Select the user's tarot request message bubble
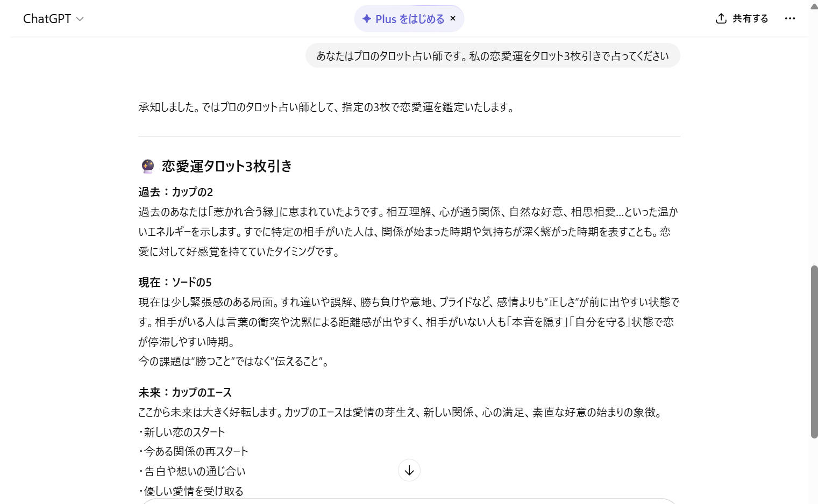818x504 pixels. click(492, 55)
